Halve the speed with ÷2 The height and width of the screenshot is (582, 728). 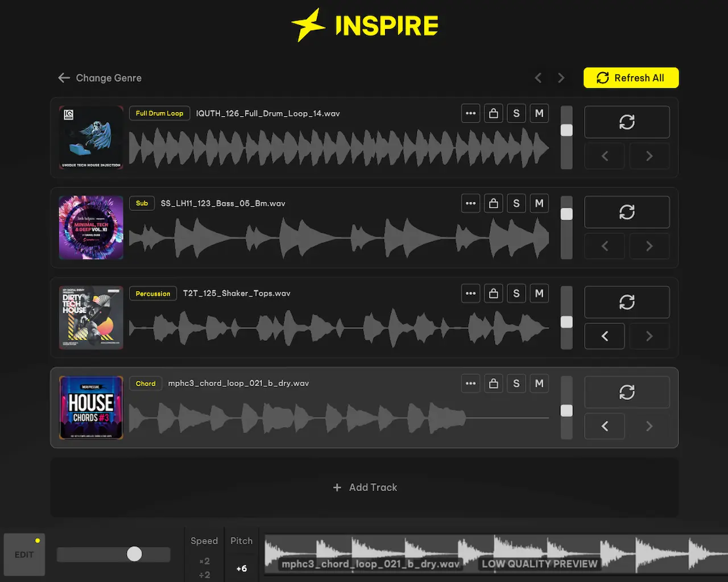[x=204, y=575]
